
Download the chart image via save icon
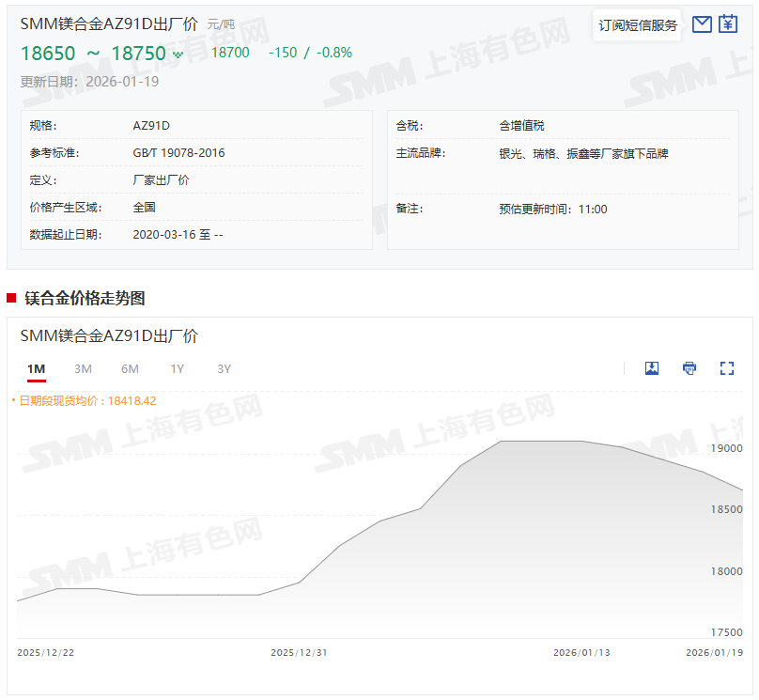pyautogui.click(x=652, y=368)
